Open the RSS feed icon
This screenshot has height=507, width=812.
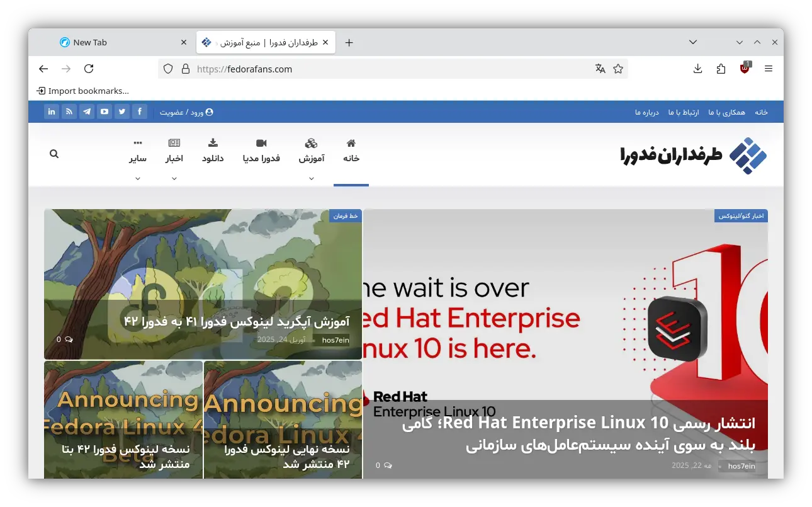(69, 111)
